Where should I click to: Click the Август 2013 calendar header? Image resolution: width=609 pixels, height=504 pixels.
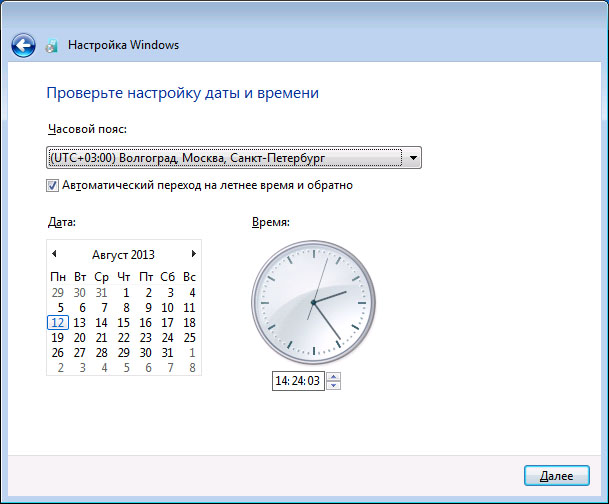(123, 255)
